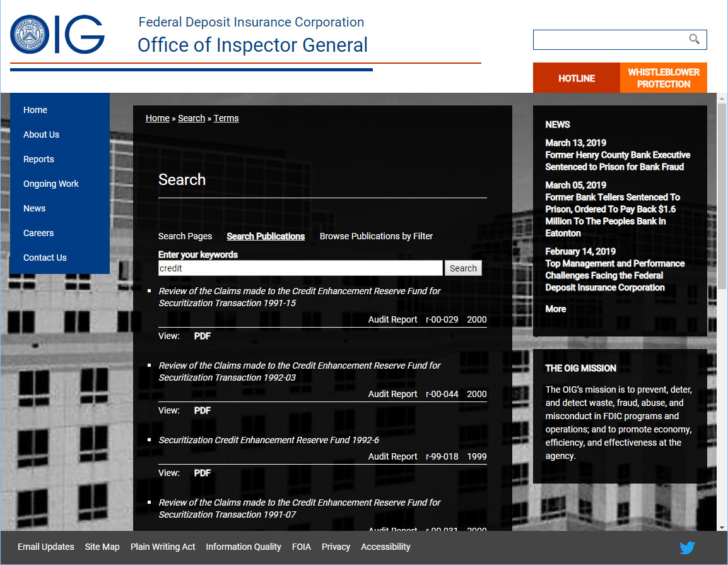Open Careers in the sidebar
Viewport: 728px width, 565px height.
pyautogui.click(x=38, y=233)
